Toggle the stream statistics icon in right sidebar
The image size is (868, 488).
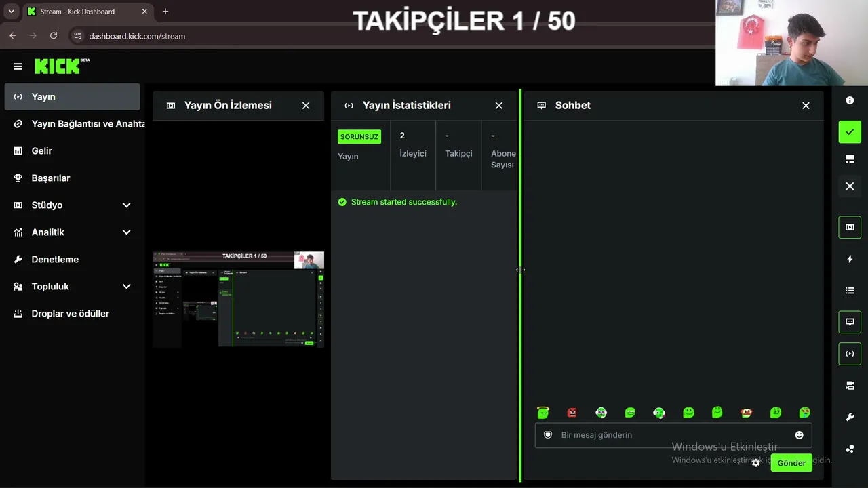pyautogui.click(x=850, y=354)
